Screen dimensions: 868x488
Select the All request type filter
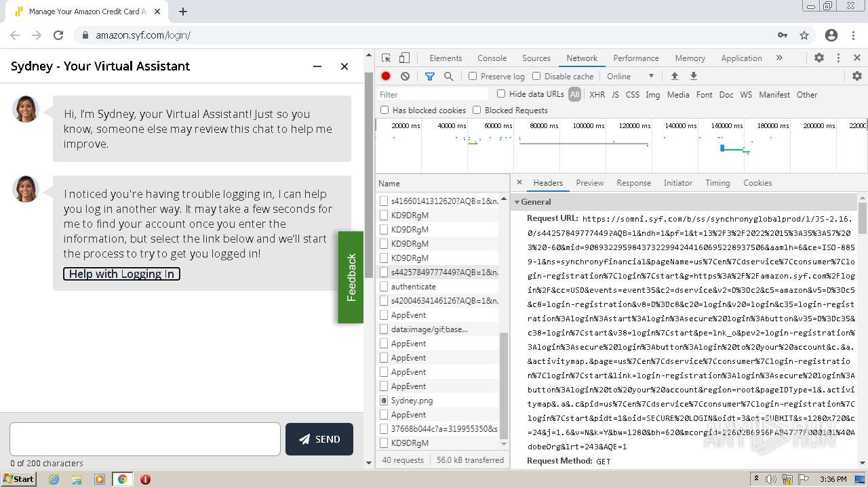(x=574, y=95)
